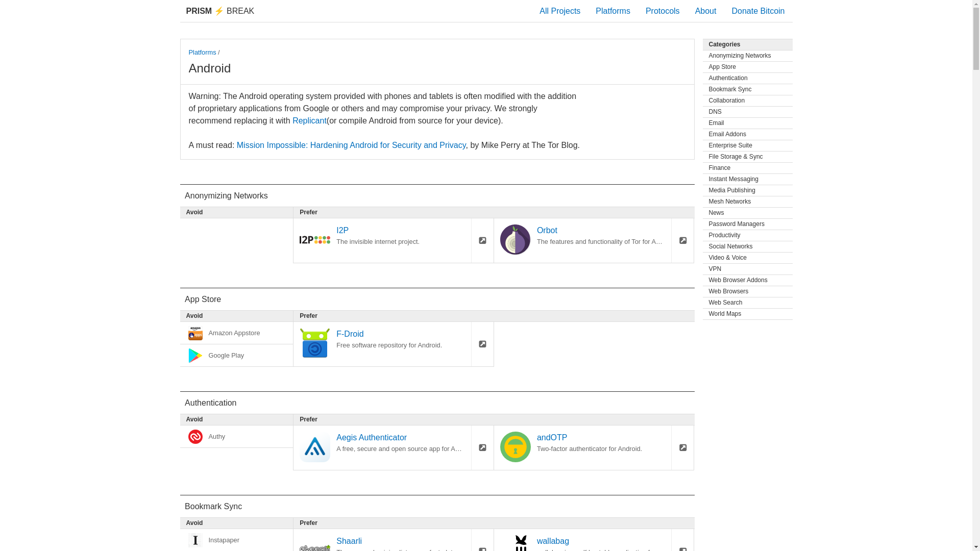Select File Storage & Sync category
The height and width of the screenshot is (551, 980).
tap(747, 157)
